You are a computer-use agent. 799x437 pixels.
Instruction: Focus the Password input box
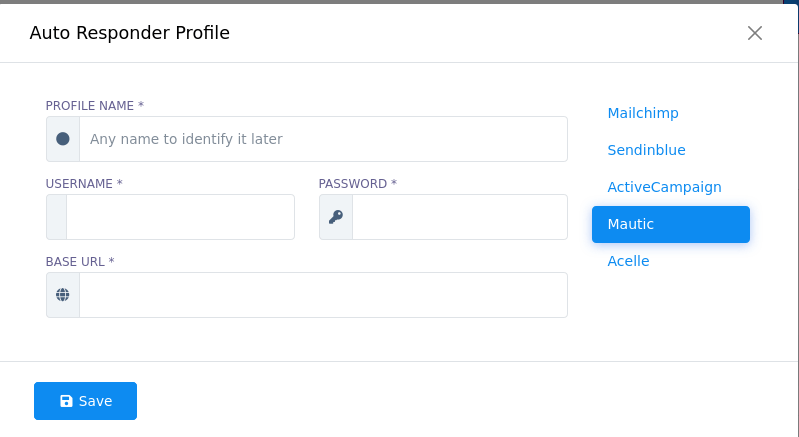460,217
